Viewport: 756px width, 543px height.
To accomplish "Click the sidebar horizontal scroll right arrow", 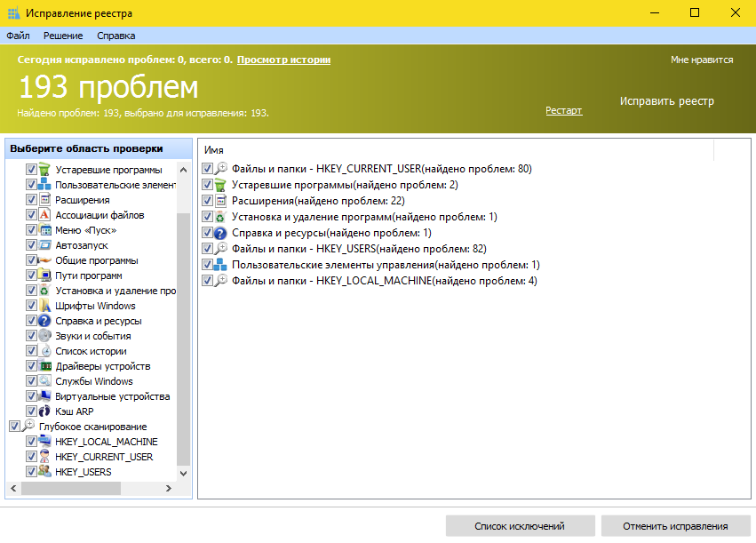I will (168, 488).
